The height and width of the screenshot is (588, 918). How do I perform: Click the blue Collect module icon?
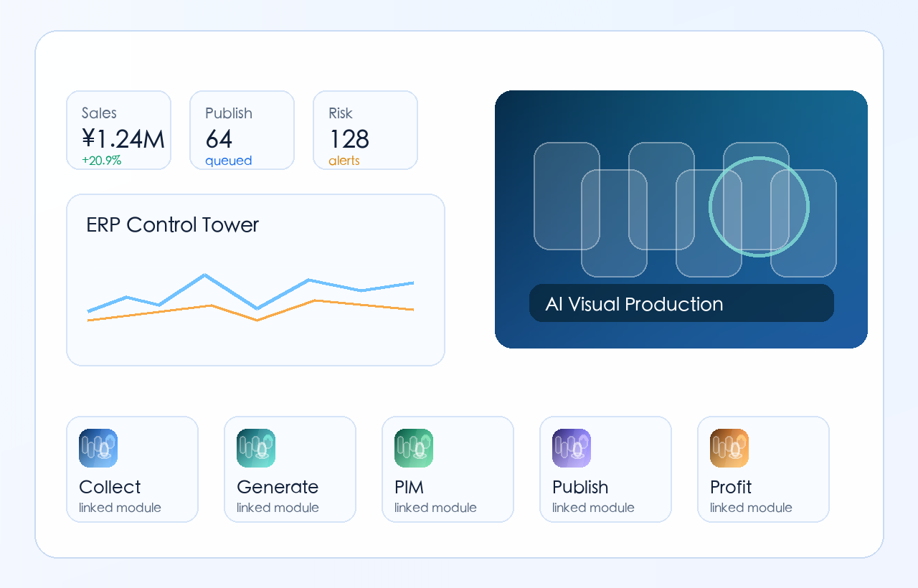(x=98, y=448)
